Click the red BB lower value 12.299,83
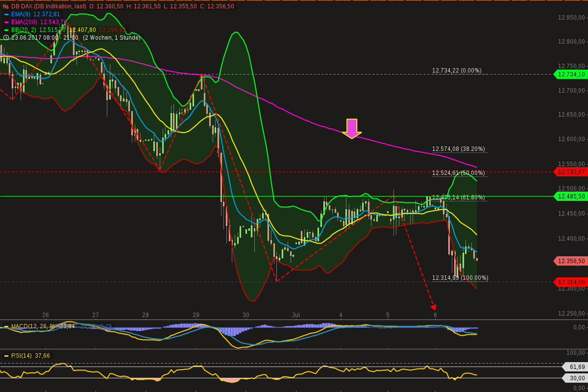 click(112, 30)
